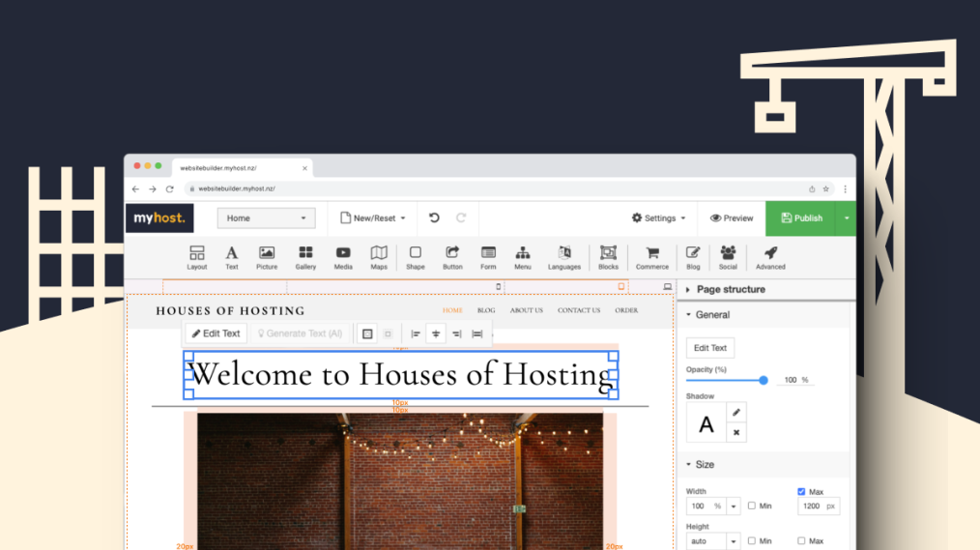Image resolution: width=980 pixels, height=550 pixels.
Task: Adjust the Opacity slider handle
Action: coord(764,380)
